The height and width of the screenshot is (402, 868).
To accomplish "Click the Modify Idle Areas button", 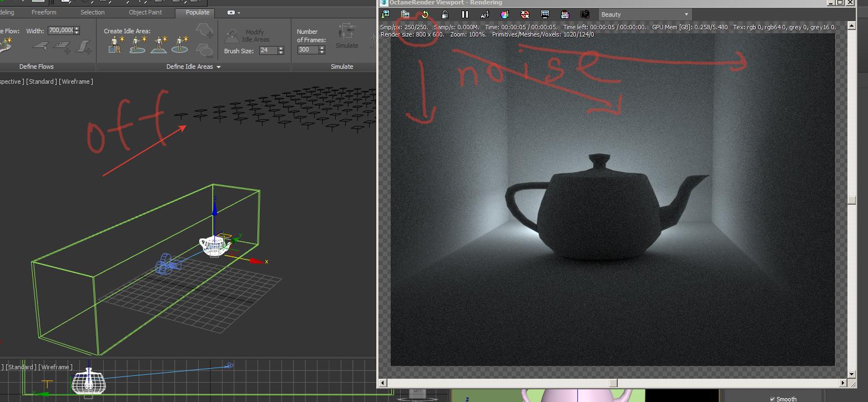I will pyautogui.click(x=248, y=35).
